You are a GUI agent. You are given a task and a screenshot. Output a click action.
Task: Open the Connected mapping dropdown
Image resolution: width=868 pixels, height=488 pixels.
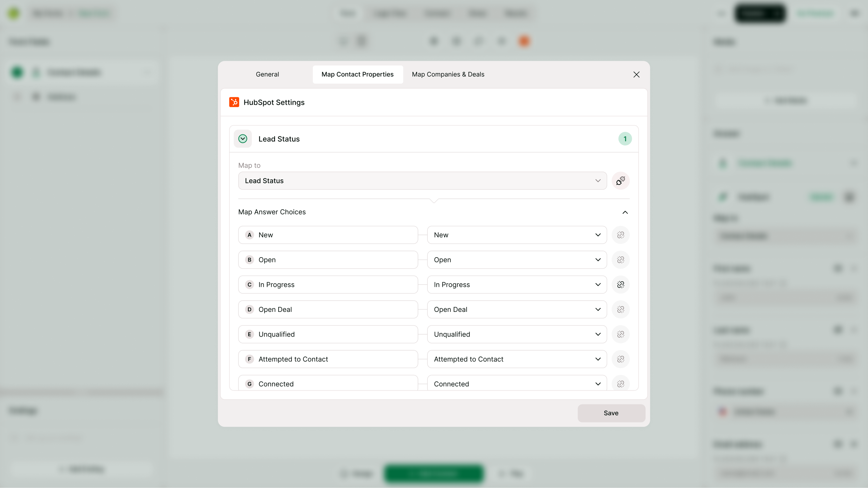pos(517,383)
